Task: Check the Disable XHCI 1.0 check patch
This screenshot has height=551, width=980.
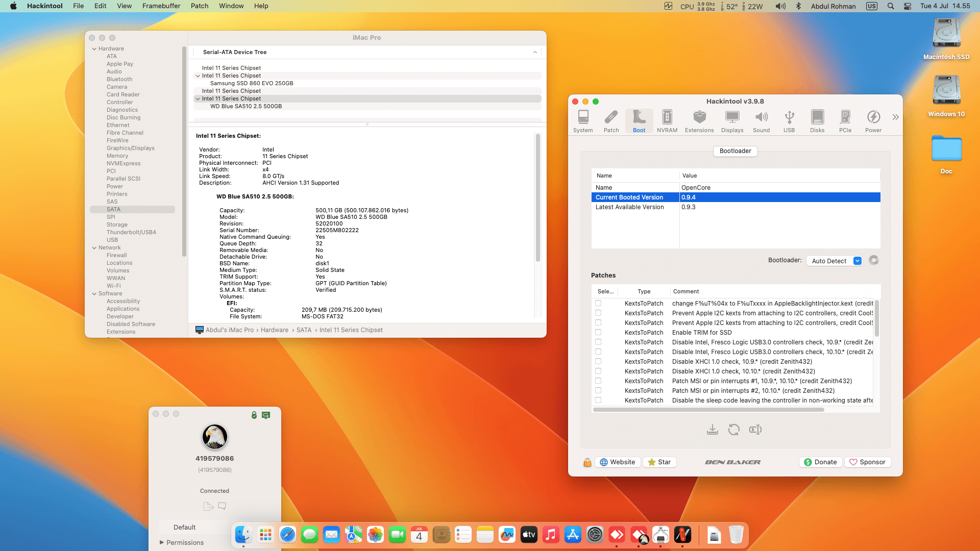Action: coord(598,362)
